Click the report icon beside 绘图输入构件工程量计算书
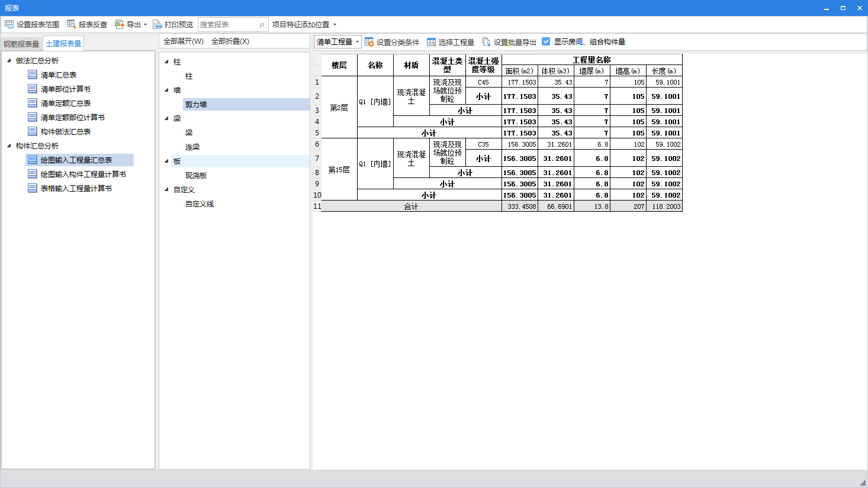The image size is (868, 488). coord(33,174)
